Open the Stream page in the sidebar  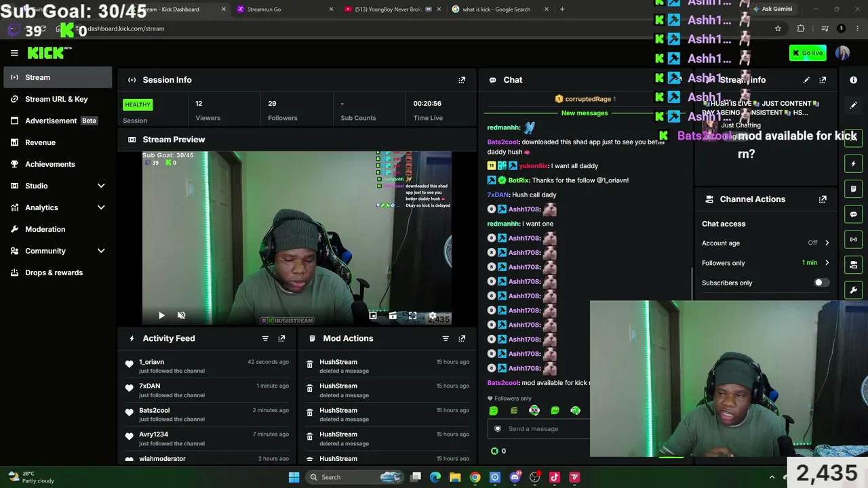57,77
